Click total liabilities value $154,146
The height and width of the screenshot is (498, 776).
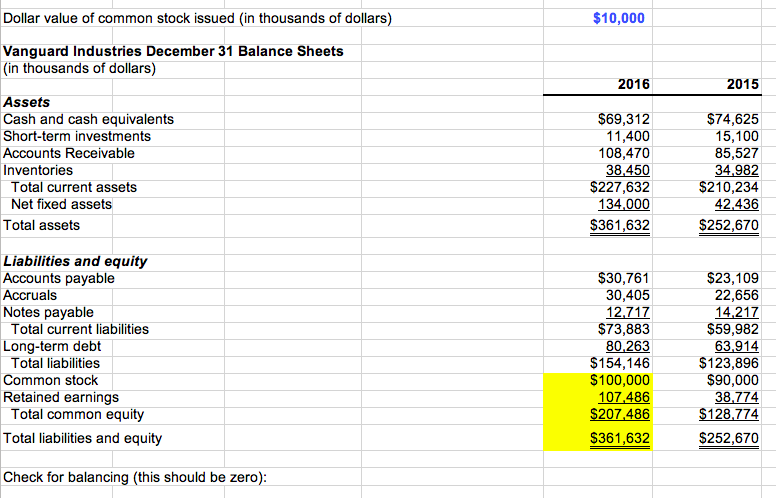click(x=620, y=363)
